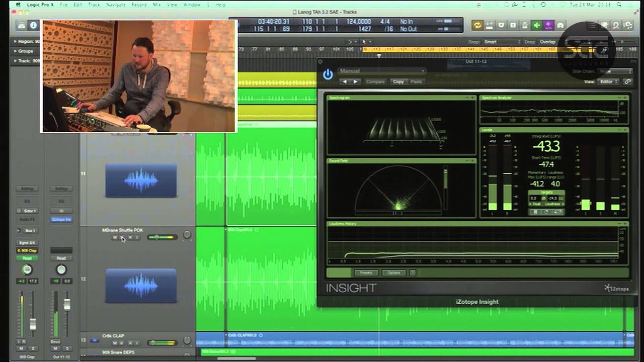Click the waveform icon of track 12
Viewport: 644px width, 362px height.
141,286
